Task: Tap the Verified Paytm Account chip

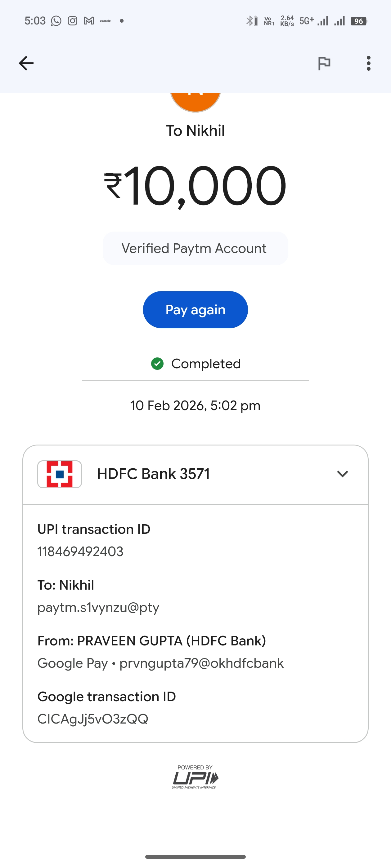Action: pyautogui.click(x=195, y=248)
